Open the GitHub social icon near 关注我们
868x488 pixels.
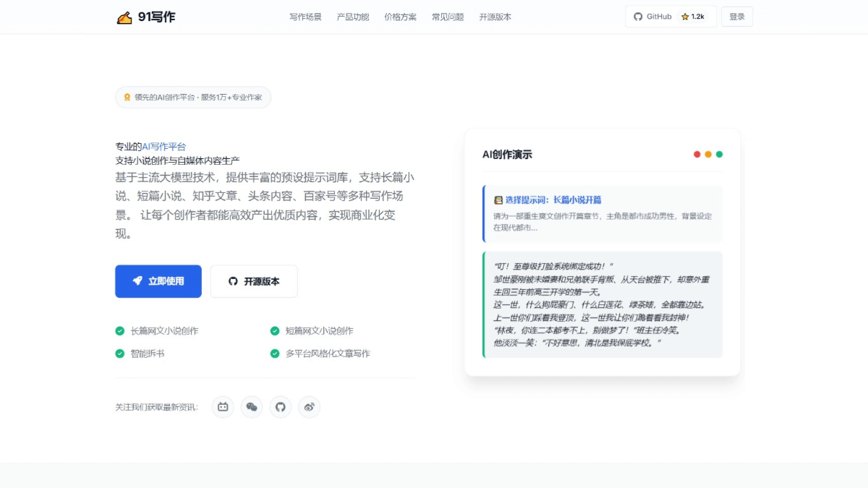(281, 407)
